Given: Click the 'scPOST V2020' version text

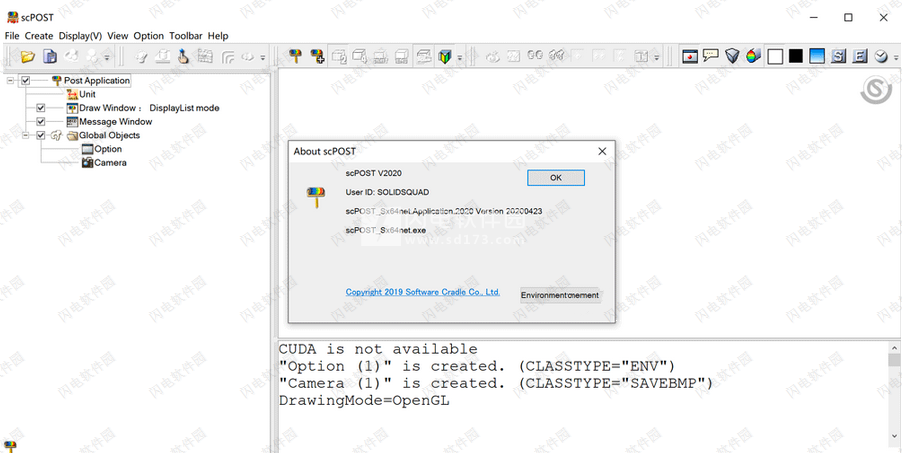Looking at the screenshot, I should pyautogui.click(x=374, y=173).
